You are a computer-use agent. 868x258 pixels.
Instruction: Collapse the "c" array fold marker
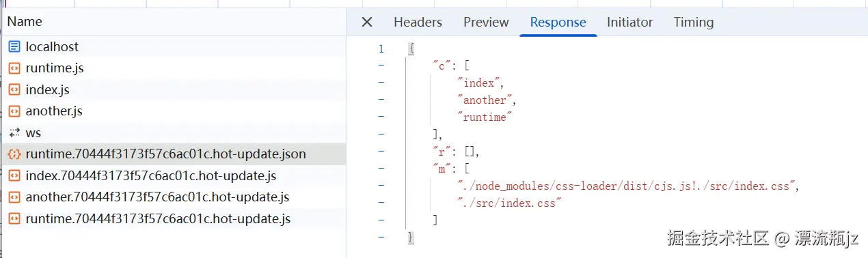[381, 66]
